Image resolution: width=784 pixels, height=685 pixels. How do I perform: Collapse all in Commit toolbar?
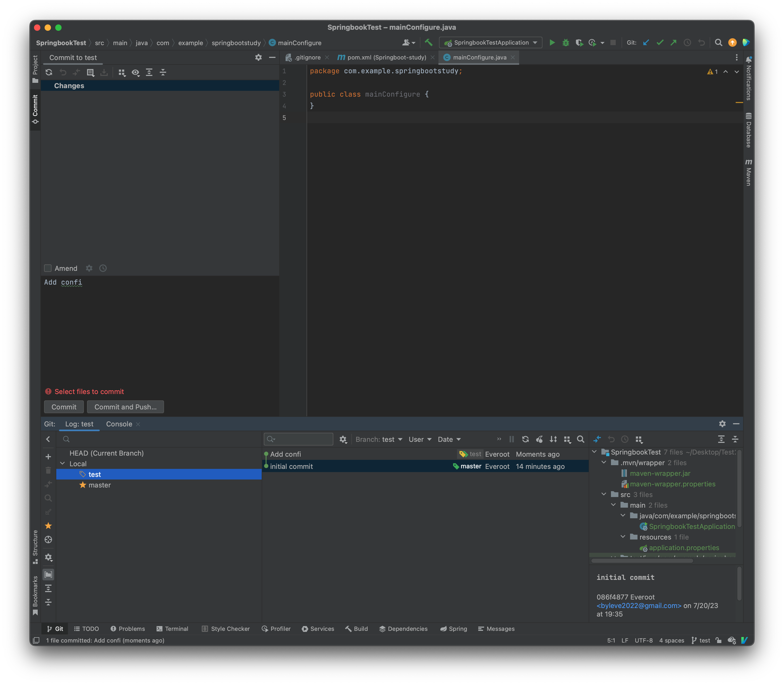point(163,72)
